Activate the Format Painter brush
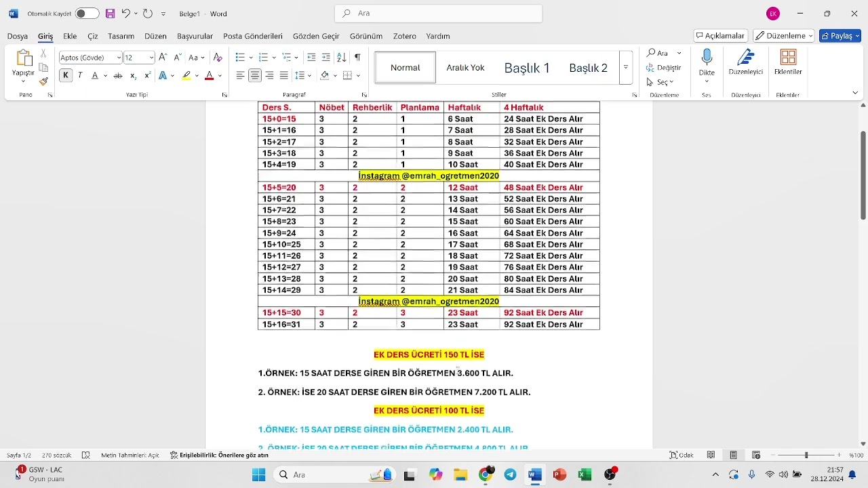The width and height of the screenshot is (868, 488). point(43,81)
